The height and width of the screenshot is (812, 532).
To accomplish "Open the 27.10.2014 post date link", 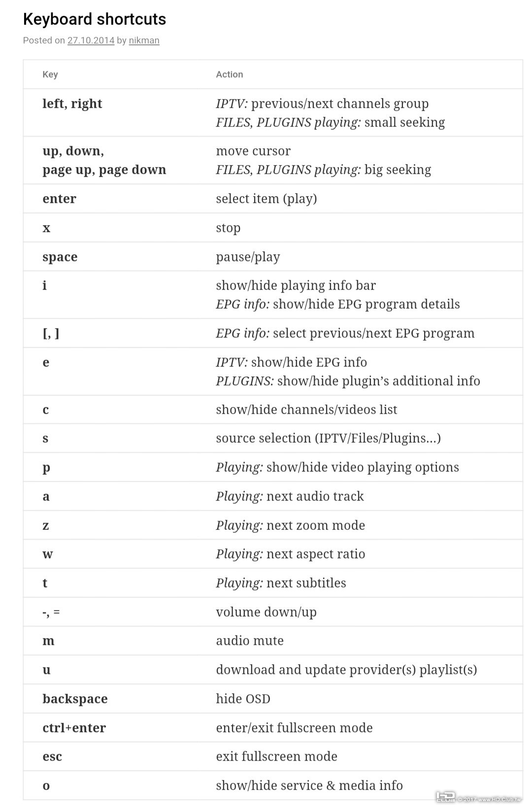I will pyautogui.click(x=91, y=40).
